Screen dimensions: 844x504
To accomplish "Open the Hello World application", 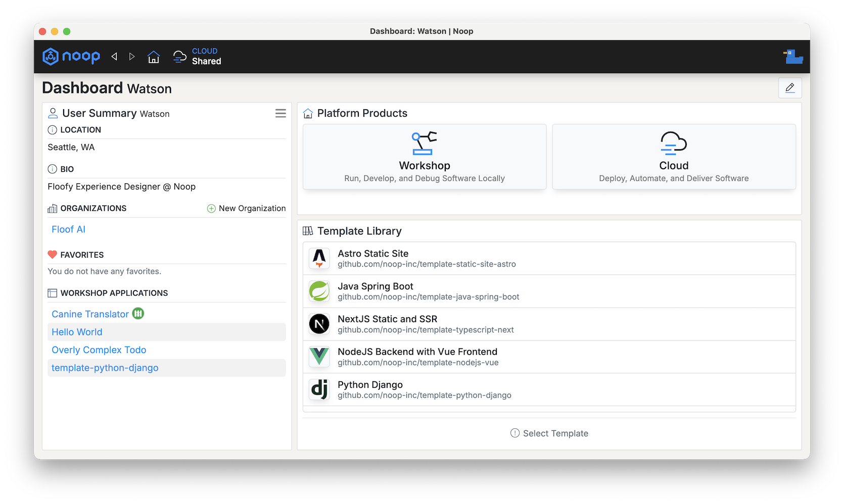I will click(x=77, y=332).
